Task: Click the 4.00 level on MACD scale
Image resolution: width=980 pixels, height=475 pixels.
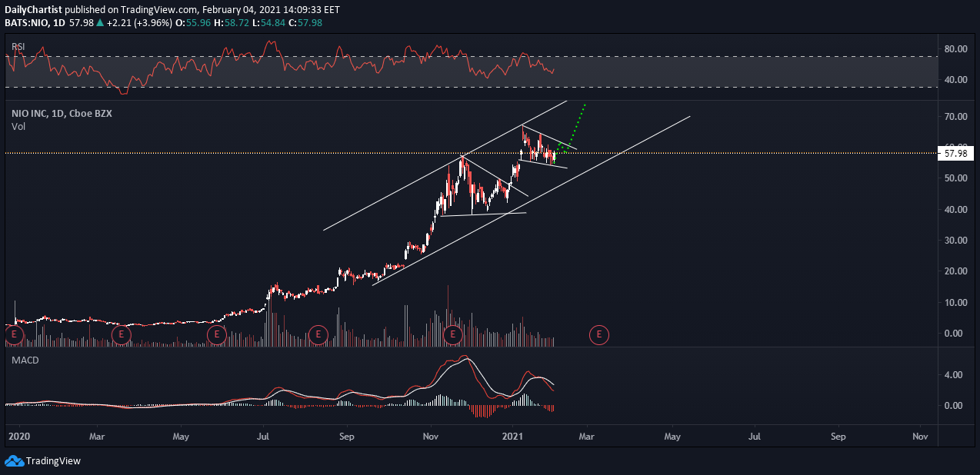Action: [955, 375]
